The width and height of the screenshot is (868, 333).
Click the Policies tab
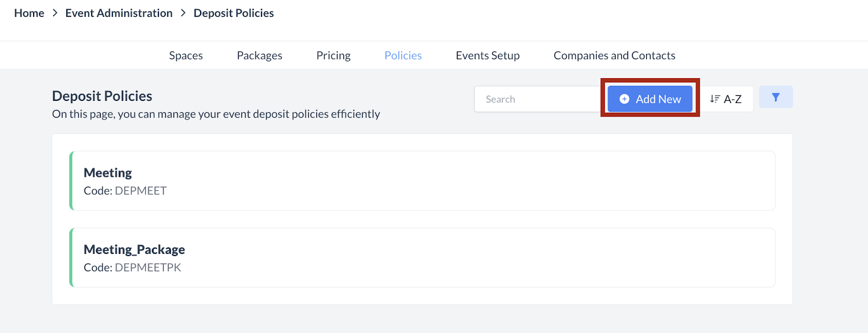click(x=403, y=55)
